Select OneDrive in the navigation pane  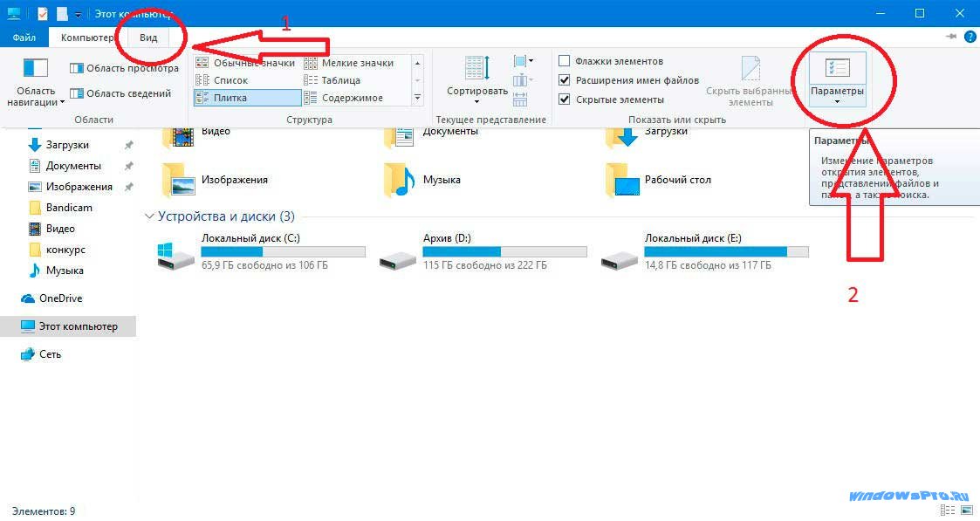click(60, 298)
